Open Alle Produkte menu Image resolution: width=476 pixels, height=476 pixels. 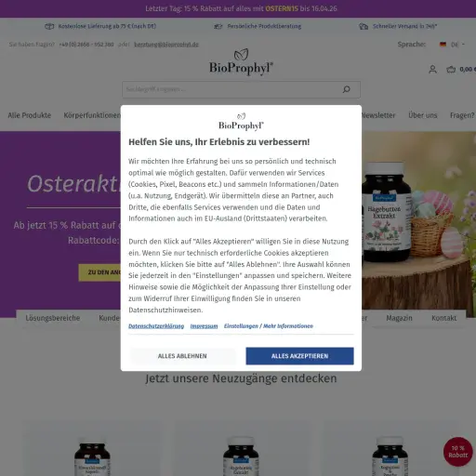point(30,115)
